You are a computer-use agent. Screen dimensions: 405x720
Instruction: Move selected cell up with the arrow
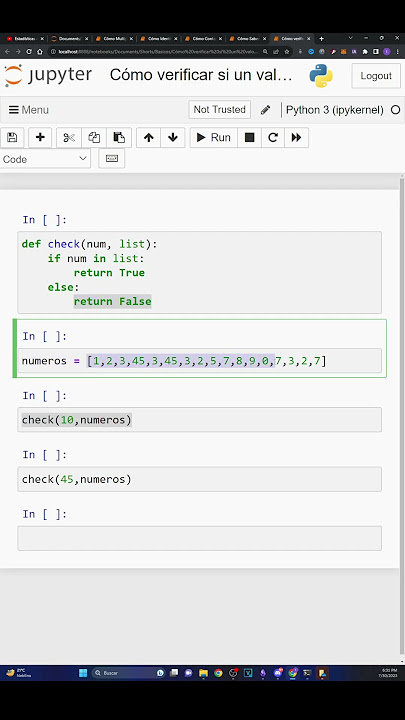coord(148,137)
